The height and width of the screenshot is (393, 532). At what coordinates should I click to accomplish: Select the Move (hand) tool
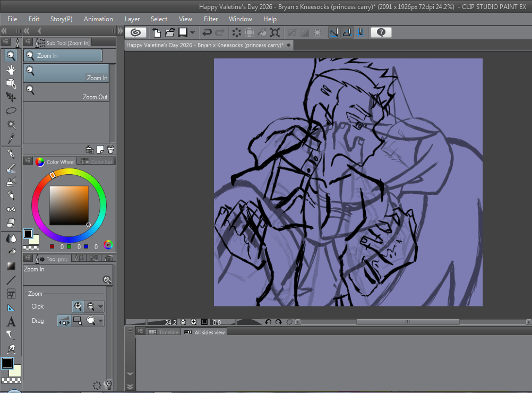click(11, 70)
